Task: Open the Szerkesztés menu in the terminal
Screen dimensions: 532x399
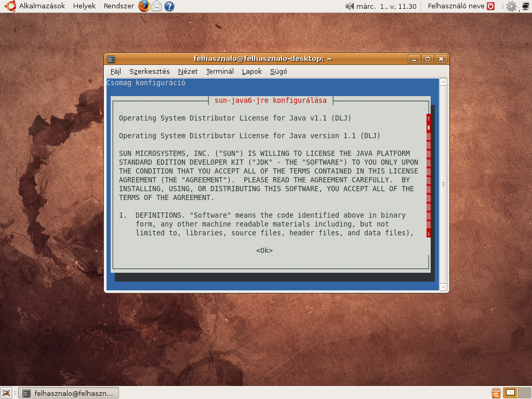Action: click(150, 72)
